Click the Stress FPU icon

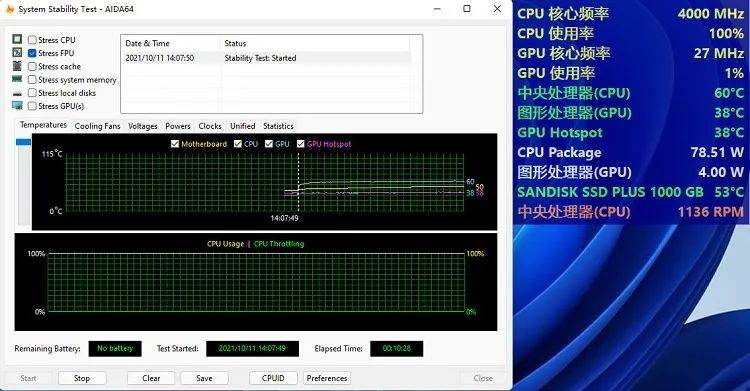(17, 53)
